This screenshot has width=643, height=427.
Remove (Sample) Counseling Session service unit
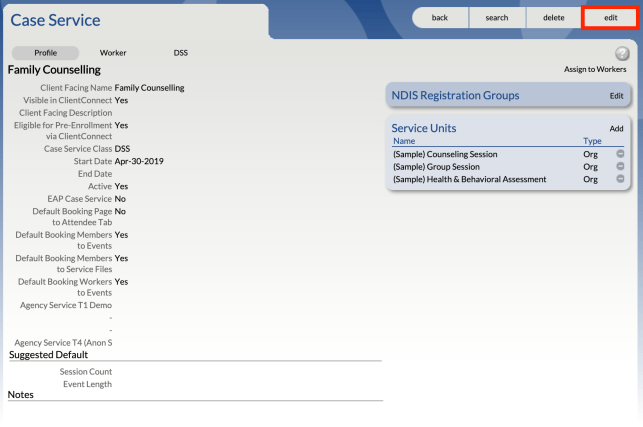tap(620, 154)
